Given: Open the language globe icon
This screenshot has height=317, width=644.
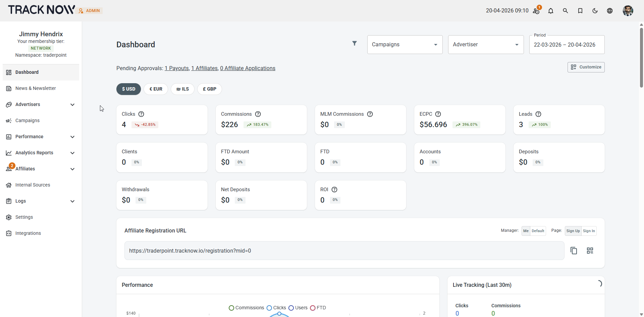Looking at the screenshot, I should point(610,11).
